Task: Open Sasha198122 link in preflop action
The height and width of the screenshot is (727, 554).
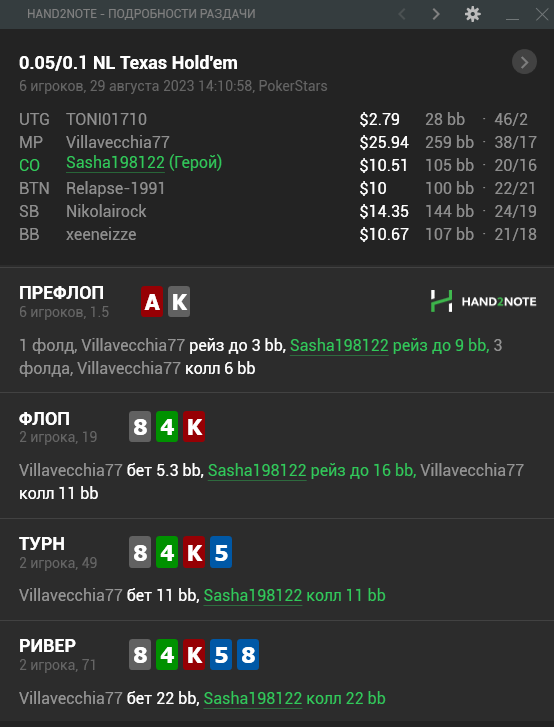Action: [339, 345]
